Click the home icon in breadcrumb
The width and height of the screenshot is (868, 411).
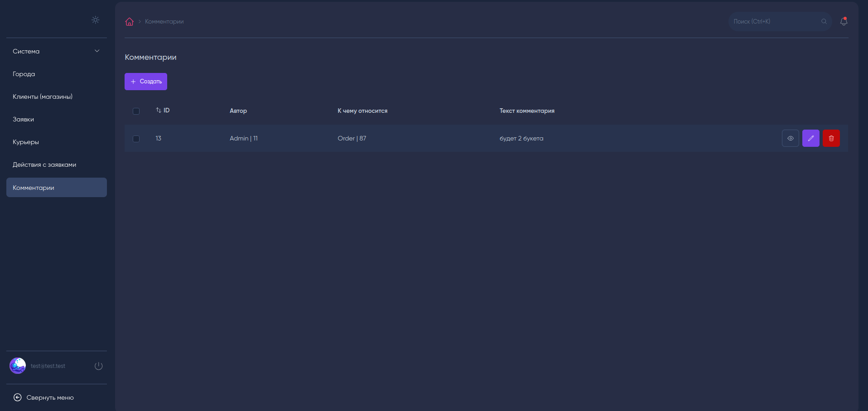(130, 22)
